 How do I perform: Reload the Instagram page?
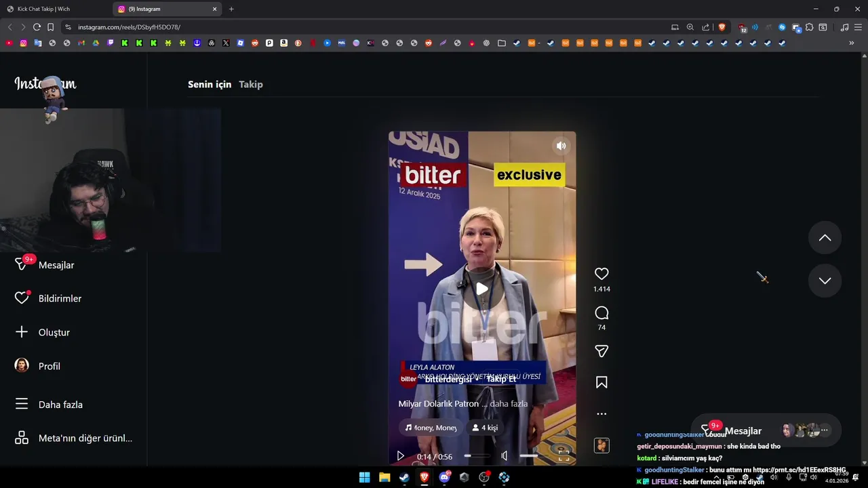37,27
